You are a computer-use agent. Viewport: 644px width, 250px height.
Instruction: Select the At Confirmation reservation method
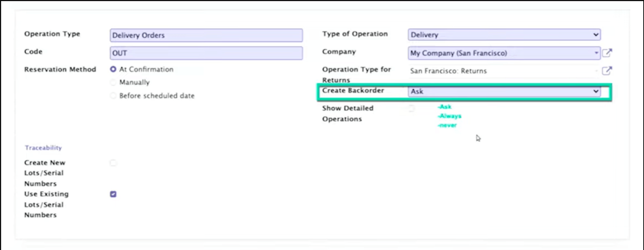click(113, 69)
